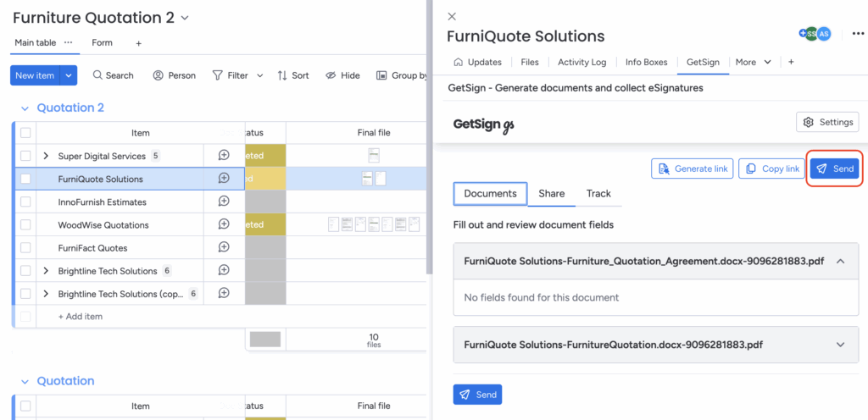This screenshot has width=868, height=420.
Task: Select the GetSign tab
Action: [x=703, y=62]
